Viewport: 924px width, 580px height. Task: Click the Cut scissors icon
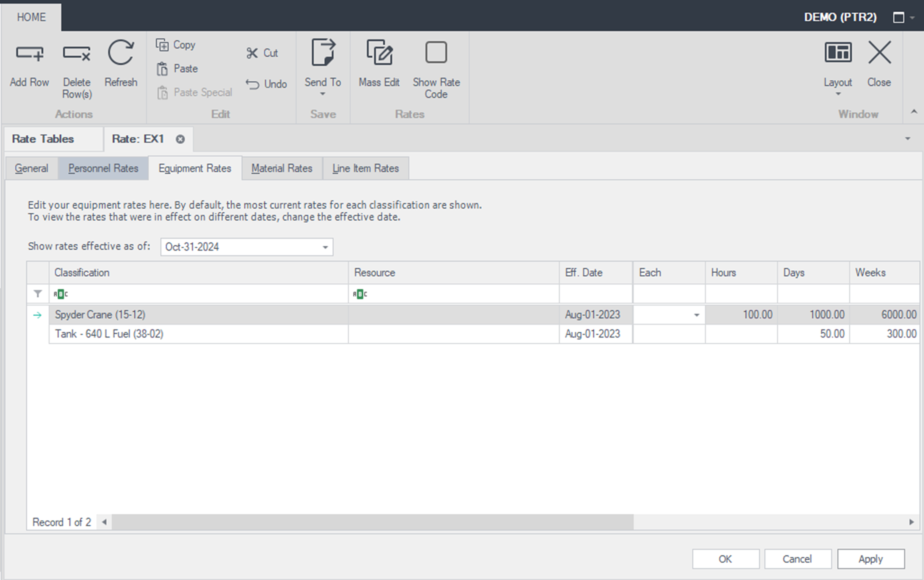[x=252, y=53]
